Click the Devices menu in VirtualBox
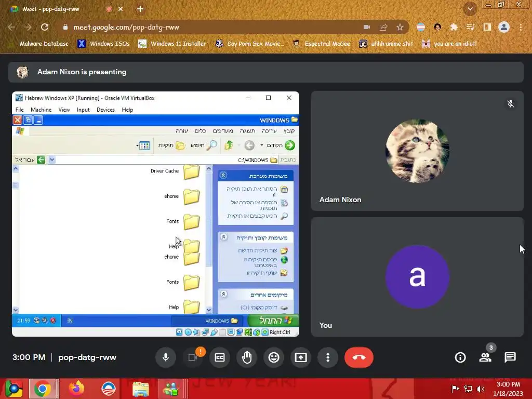532x399 pixels. (105, 110)
